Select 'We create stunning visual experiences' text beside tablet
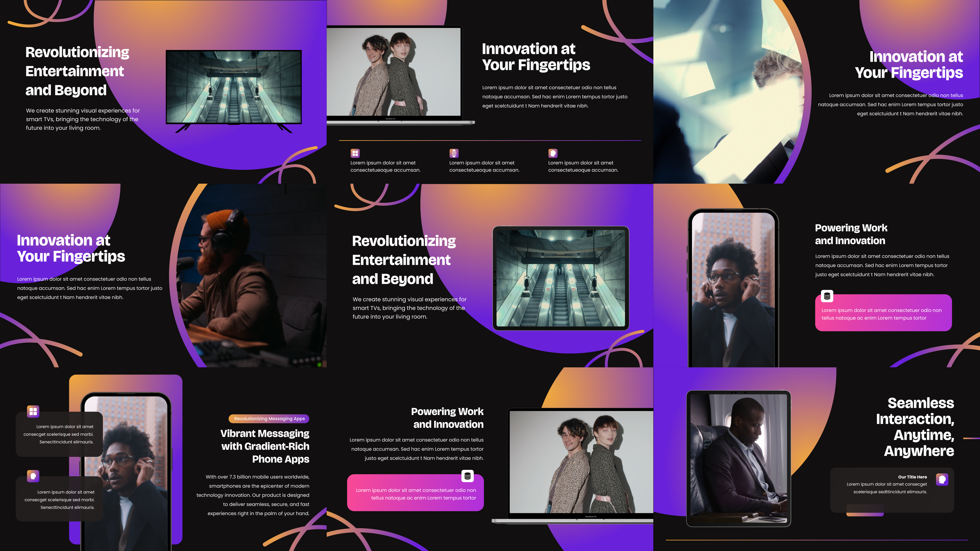The image size is (980, 551). click(x=409, y=308)
